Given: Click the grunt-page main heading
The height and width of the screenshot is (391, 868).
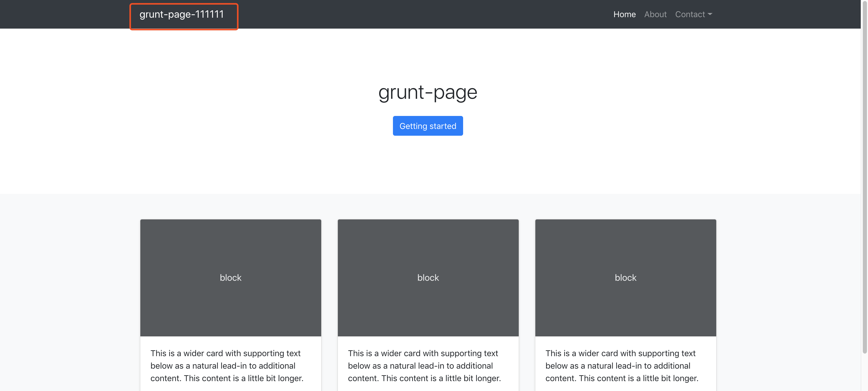Looking at the screenshot, I should click(428, 92).
